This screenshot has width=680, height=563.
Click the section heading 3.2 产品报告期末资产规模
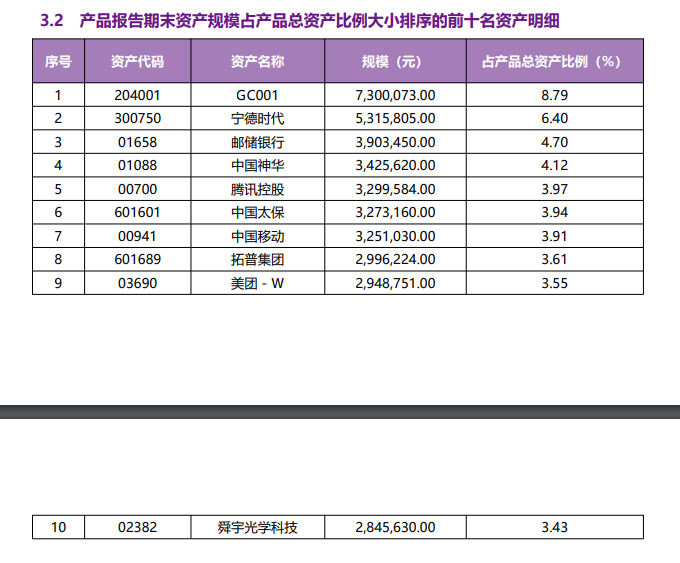(x=300, y=20)
